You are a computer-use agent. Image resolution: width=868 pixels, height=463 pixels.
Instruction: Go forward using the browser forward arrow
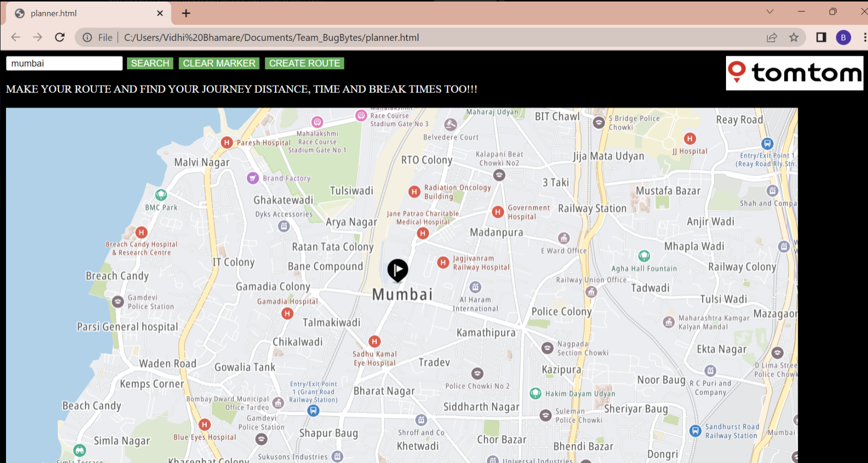(x=38, y=37)
